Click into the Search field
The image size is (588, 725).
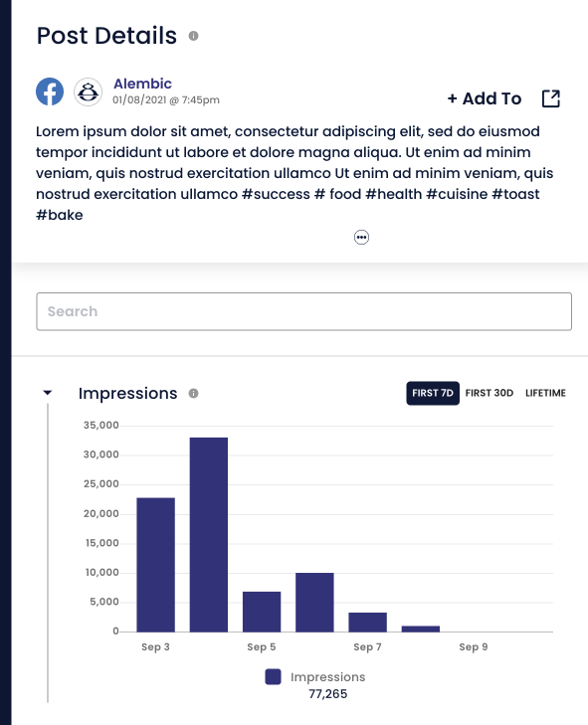point(303,311)
